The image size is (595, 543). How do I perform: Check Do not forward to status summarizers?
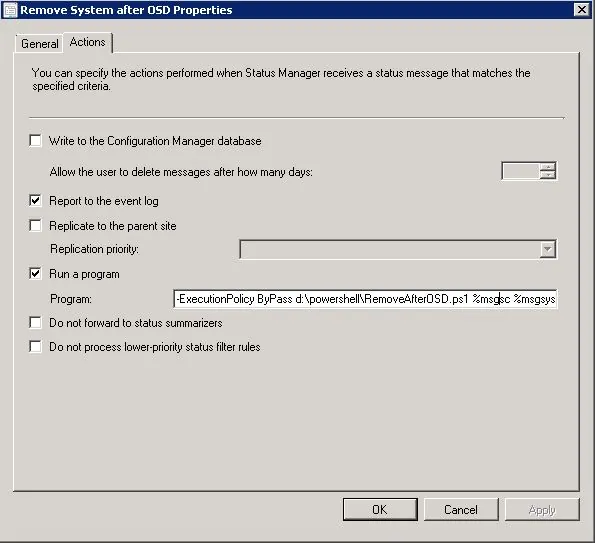click(x=35, y=323)
